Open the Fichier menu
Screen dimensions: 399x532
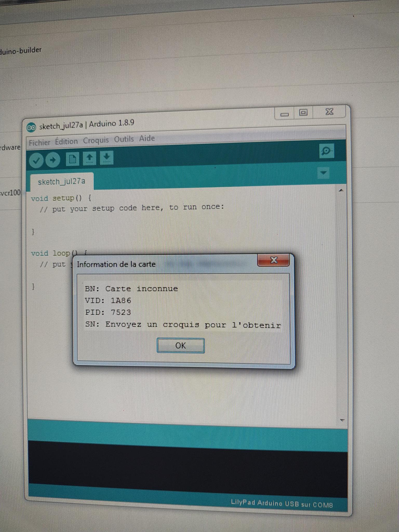[x=39, y=142]
